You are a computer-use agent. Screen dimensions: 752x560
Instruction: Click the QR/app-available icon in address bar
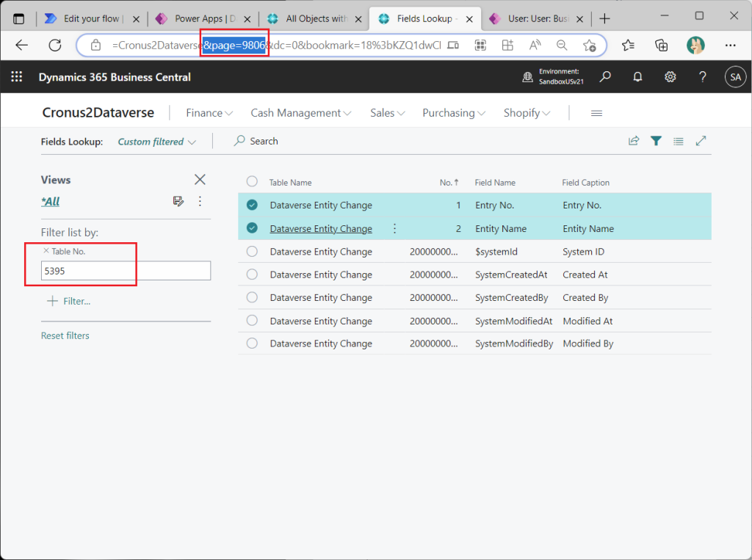coord(480,45)
